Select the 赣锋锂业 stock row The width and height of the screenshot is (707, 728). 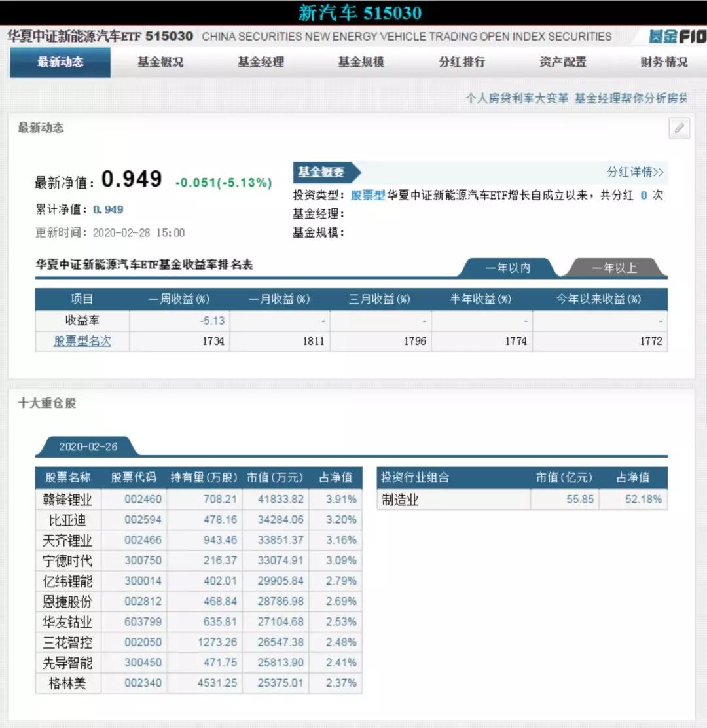[67, 498]
